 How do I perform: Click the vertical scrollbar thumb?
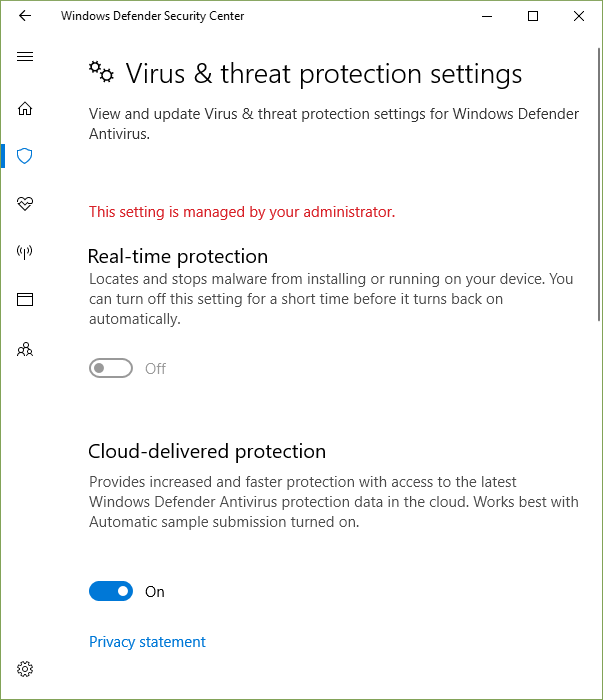click(598, 180)
